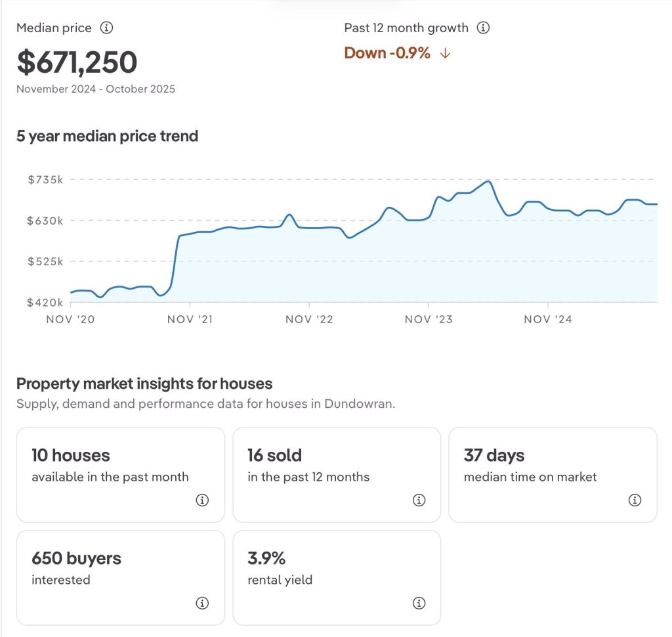Select the 10 houses available card
The height and width of the screenshot is (637, 672).
tap(120, 474)
